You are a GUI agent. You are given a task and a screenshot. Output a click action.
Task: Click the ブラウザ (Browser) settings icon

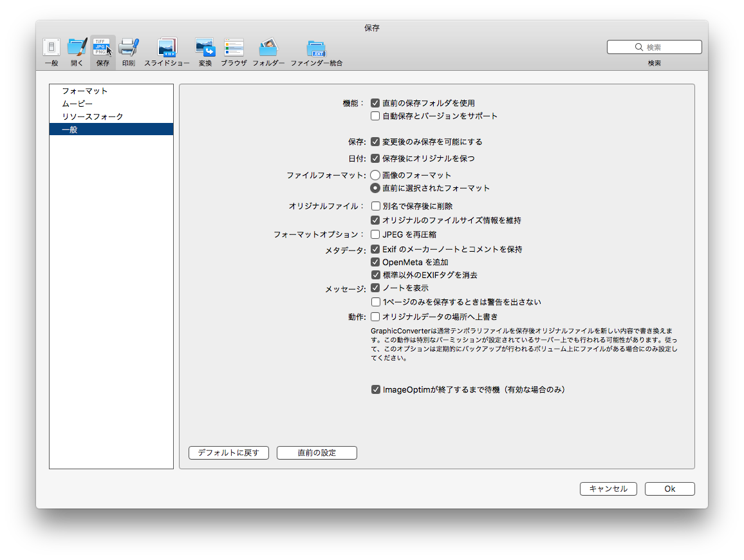[x=233, y=49]
